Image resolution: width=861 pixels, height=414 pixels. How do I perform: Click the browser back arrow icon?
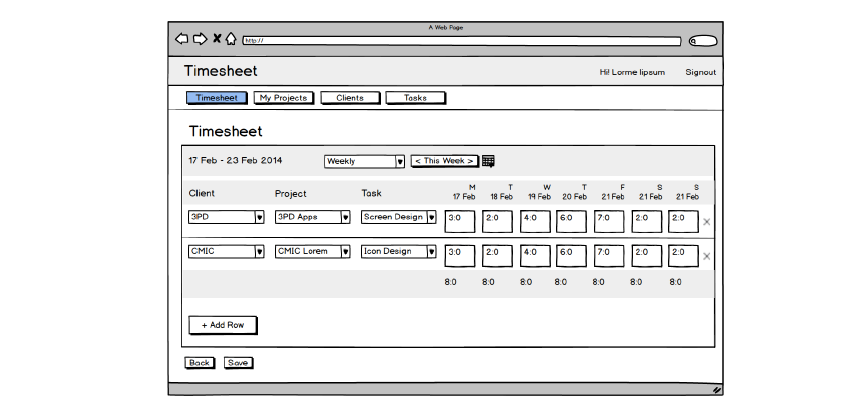[x=181, y=39]
